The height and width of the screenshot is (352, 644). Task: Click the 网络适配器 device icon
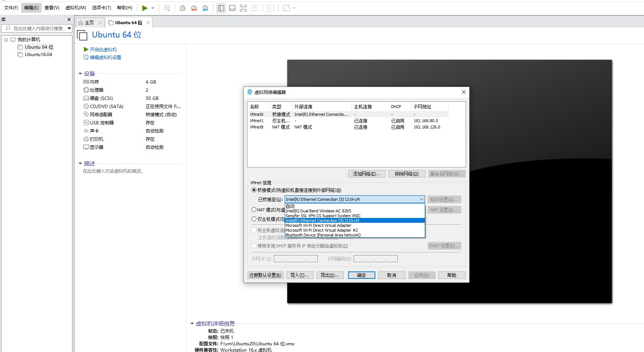[86, 115]
